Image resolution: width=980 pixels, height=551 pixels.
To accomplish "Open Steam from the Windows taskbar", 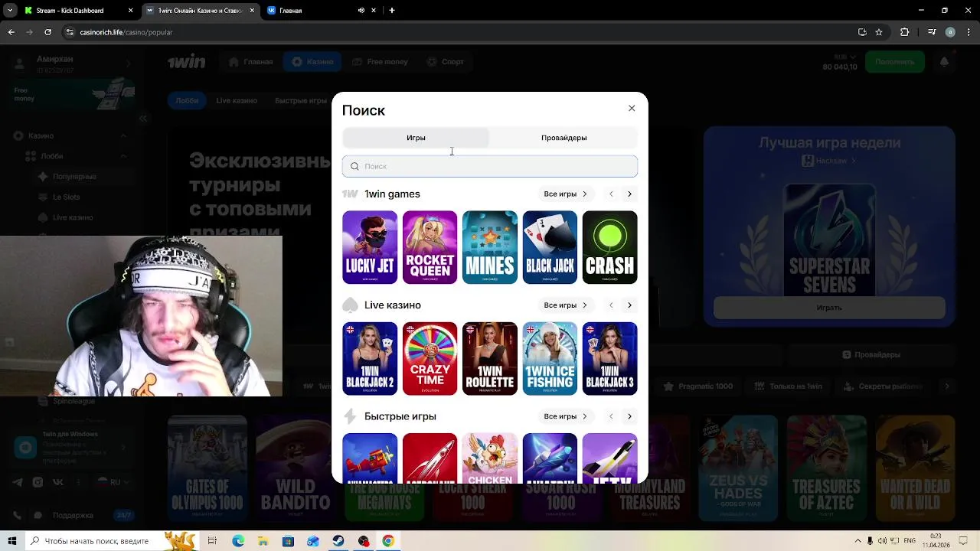I will point(338,541).
